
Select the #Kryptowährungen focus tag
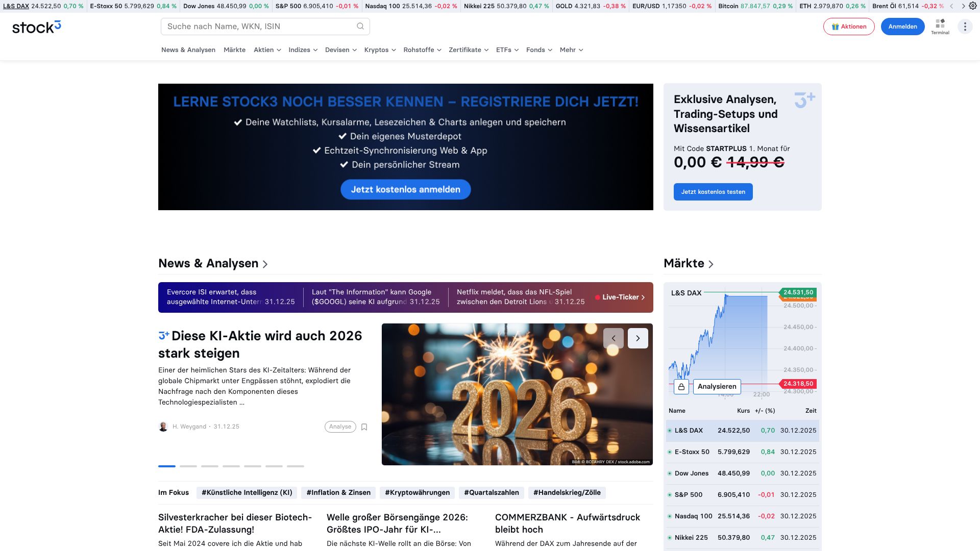[x=417, y=493]
